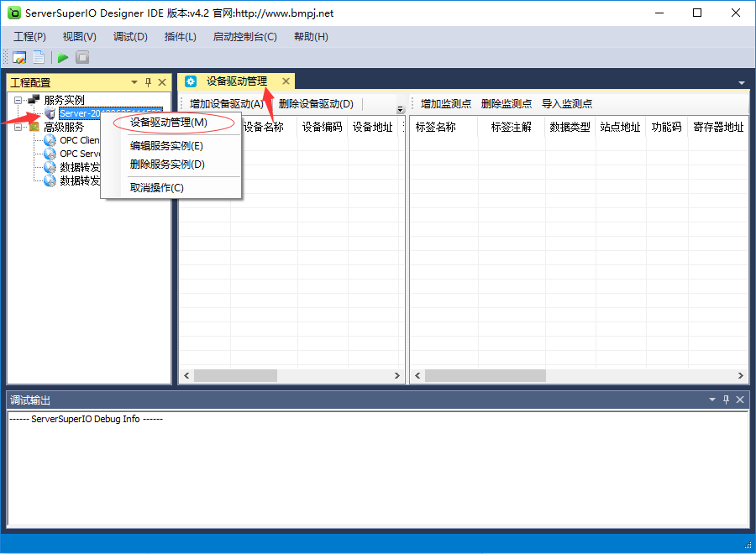Stop debugging with the gray stop icon
The height and width of the screenshot is (554, 756).
[82, 57]
